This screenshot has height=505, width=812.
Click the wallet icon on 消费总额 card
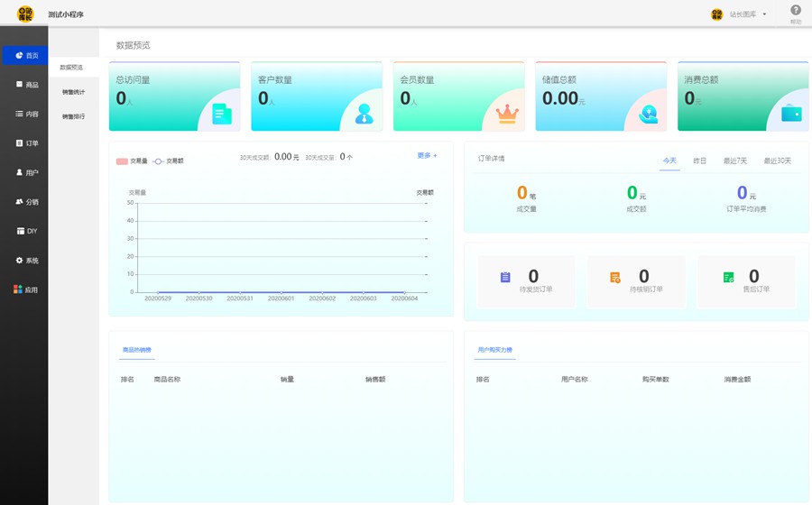pyautogui.click(x=790, y=114)
